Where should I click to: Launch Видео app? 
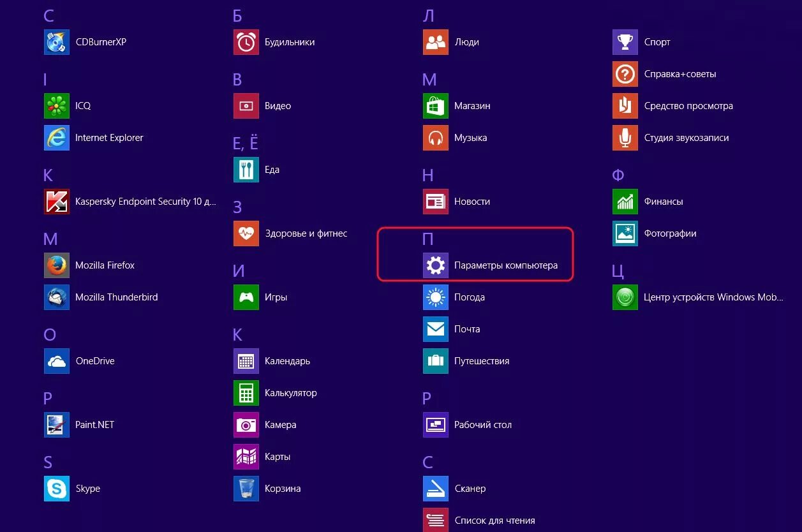(x=246, y=106)
